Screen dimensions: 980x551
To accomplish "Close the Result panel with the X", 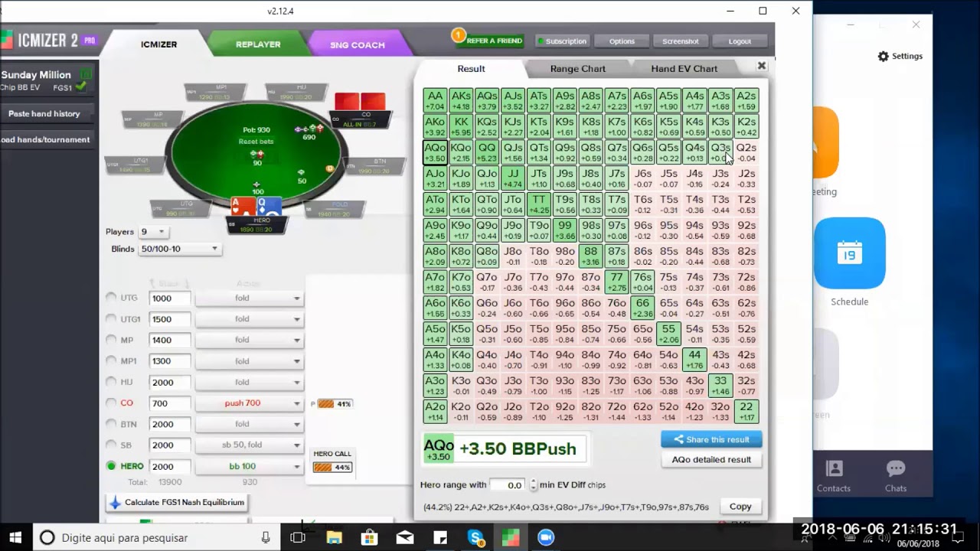I will tap(762, 67).
